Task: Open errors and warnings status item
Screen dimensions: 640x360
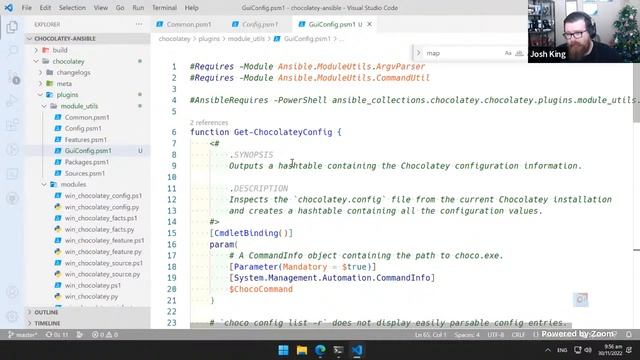Action: [105, 335]
